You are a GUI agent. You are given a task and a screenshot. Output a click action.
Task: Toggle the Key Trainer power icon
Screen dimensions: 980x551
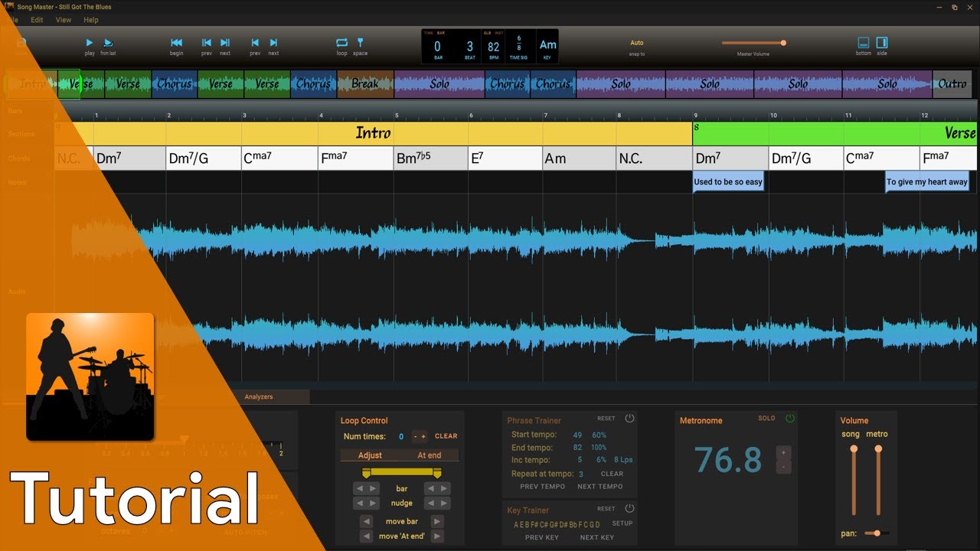tap(629, 508)
